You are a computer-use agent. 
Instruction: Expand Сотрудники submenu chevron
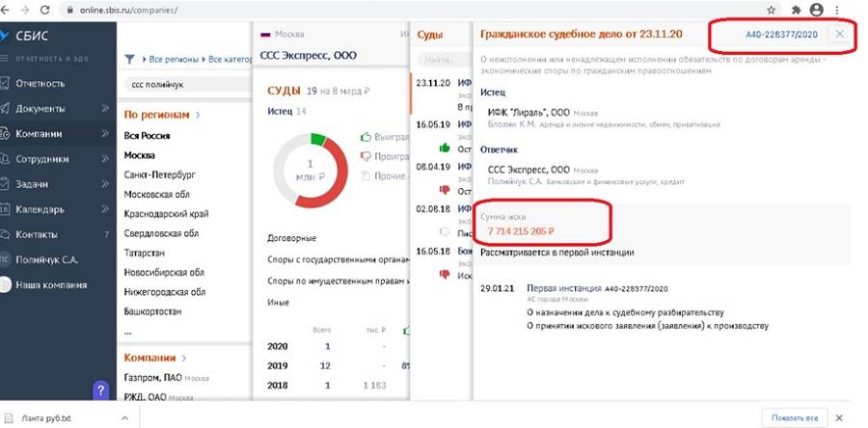click(105, 159)
